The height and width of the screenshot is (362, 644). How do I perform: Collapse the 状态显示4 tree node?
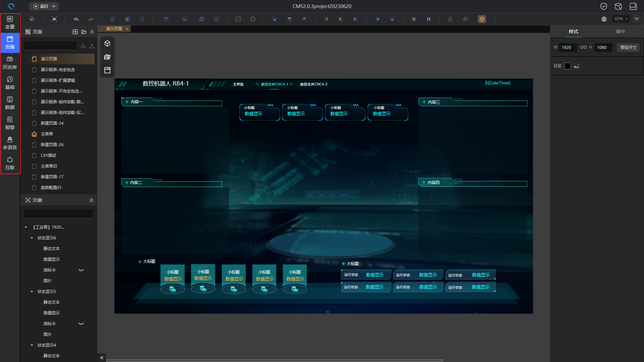pos(32,345)
